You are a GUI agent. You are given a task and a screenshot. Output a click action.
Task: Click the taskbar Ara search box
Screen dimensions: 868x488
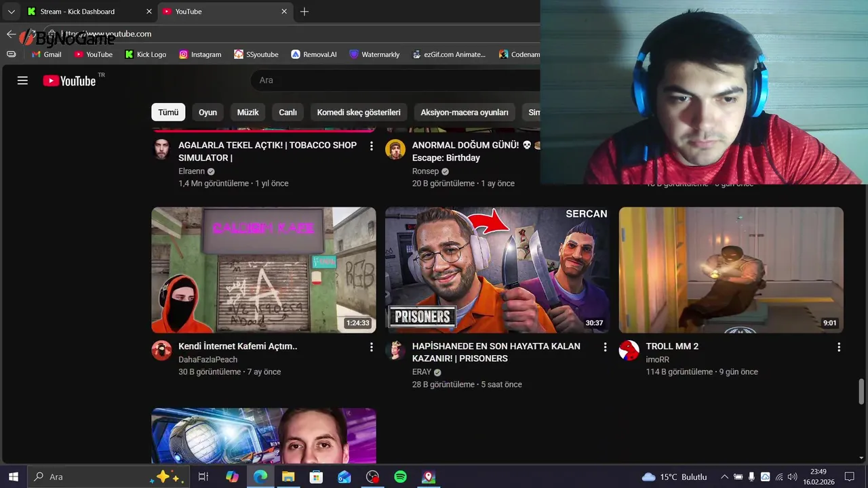pos(108,476)
